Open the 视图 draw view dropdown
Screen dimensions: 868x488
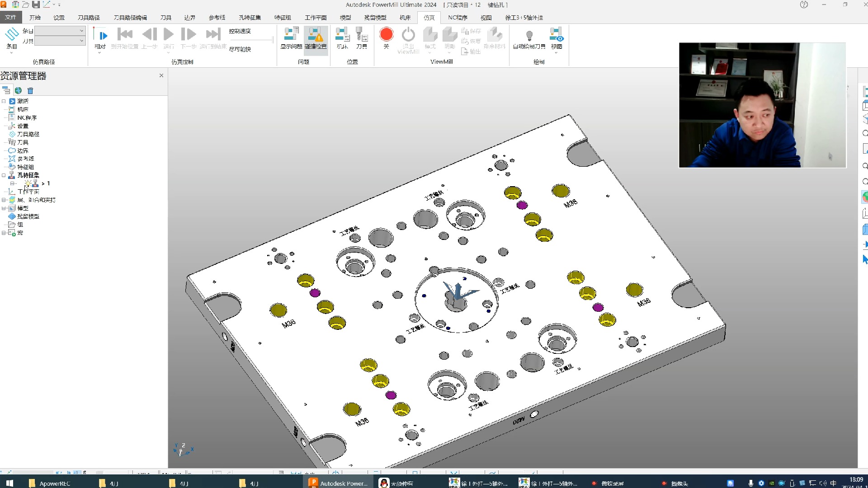coord(556,52)
